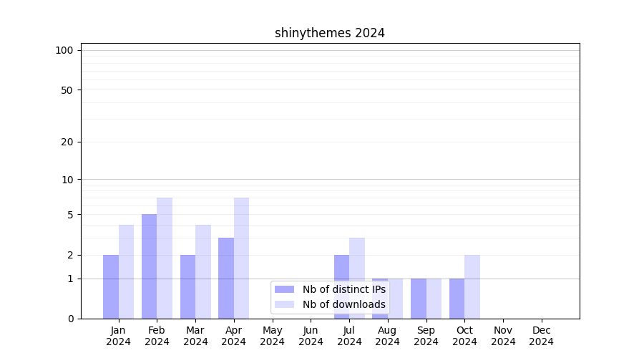Screen dimensions: 644x358
Task: Click the 'Nb of downloads' legend swatch
Action: [x=284, y=304]
